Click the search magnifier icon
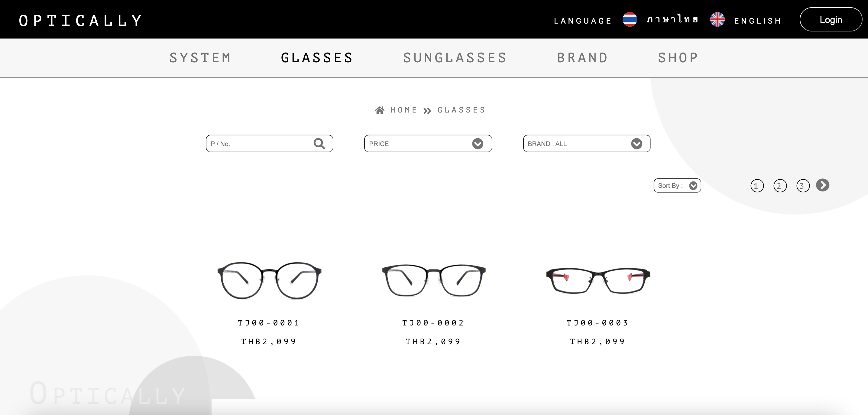Viewport: 868px width, 415px height. coord(319,144)
